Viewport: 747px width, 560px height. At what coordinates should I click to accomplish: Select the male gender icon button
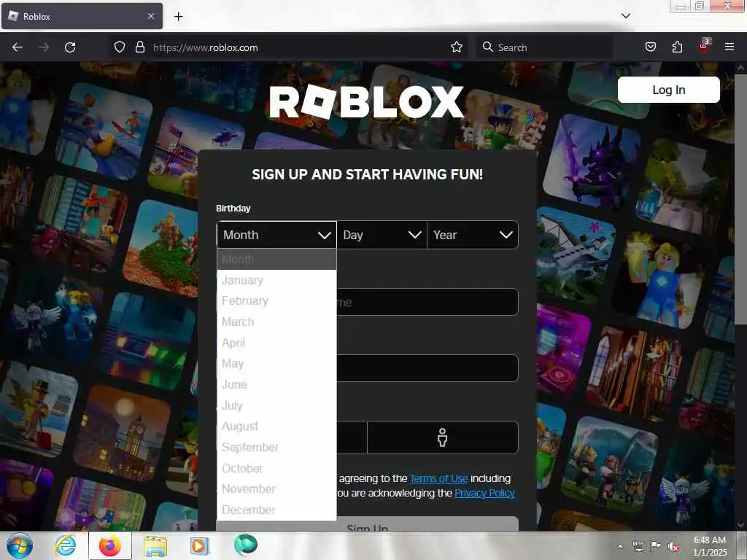coord(443,437)
